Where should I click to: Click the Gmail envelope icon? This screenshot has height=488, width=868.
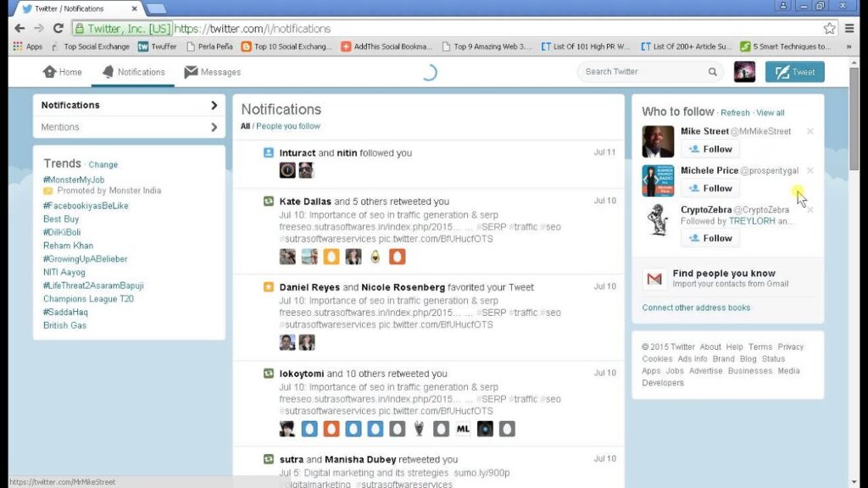[654, 279]
